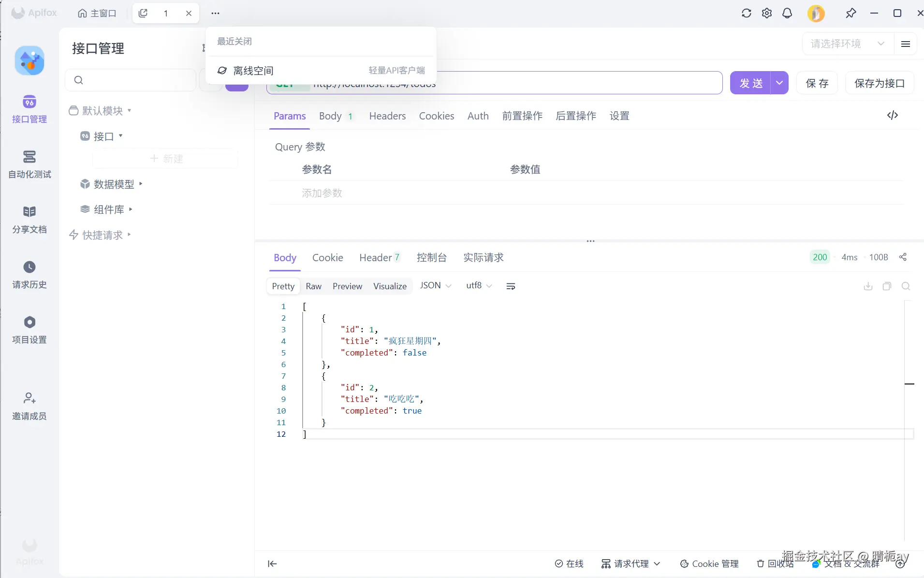Open the 发送 button dropdown arrow
Screen dimensions: 924x578
coord(779,83)
